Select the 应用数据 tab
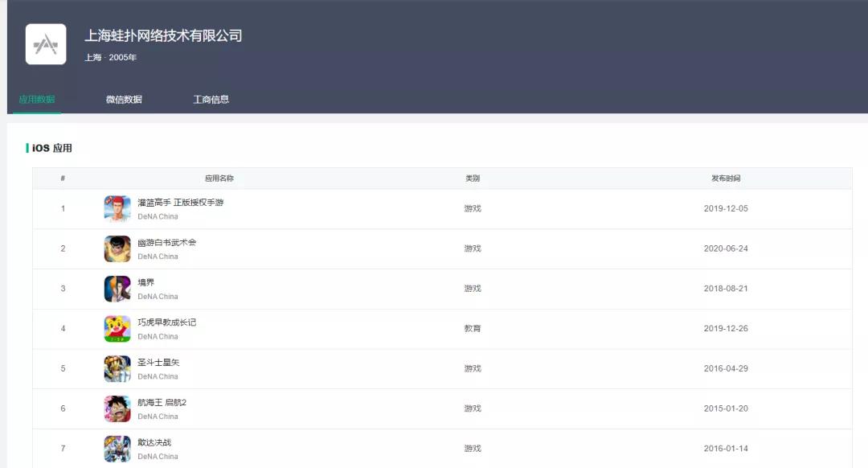 35,100
